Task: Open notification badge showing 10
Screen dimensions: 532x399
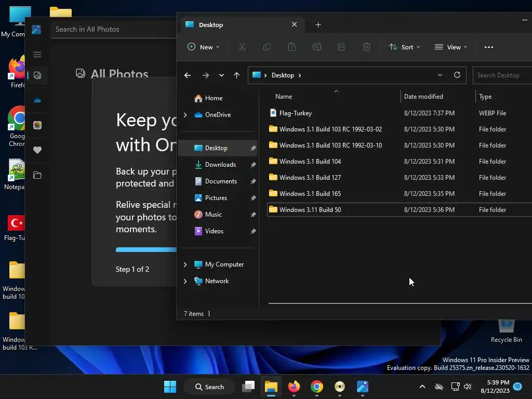Action: pos(517,387)
